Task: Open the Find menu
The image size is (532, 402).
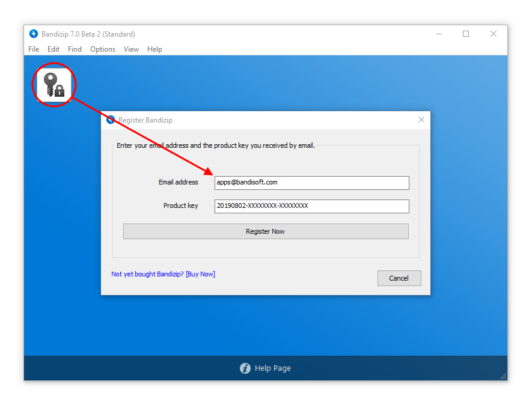Action: [x=75, y=49]
